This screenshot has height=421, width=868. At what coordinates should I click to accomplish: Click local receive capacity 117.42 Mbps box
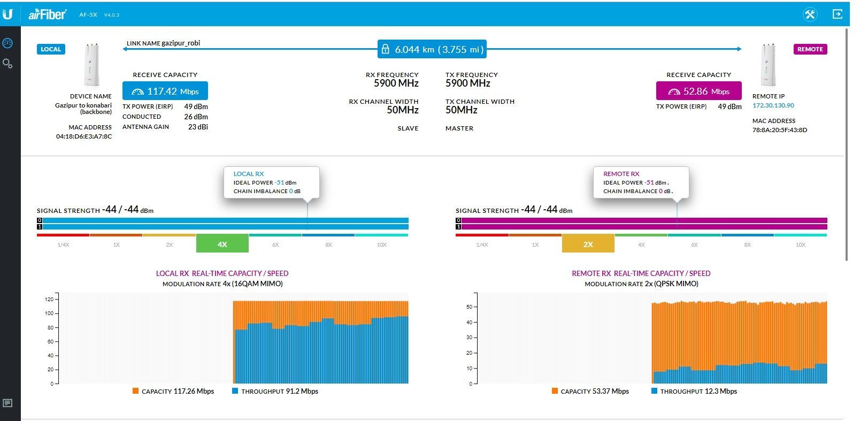coord(165,91)
